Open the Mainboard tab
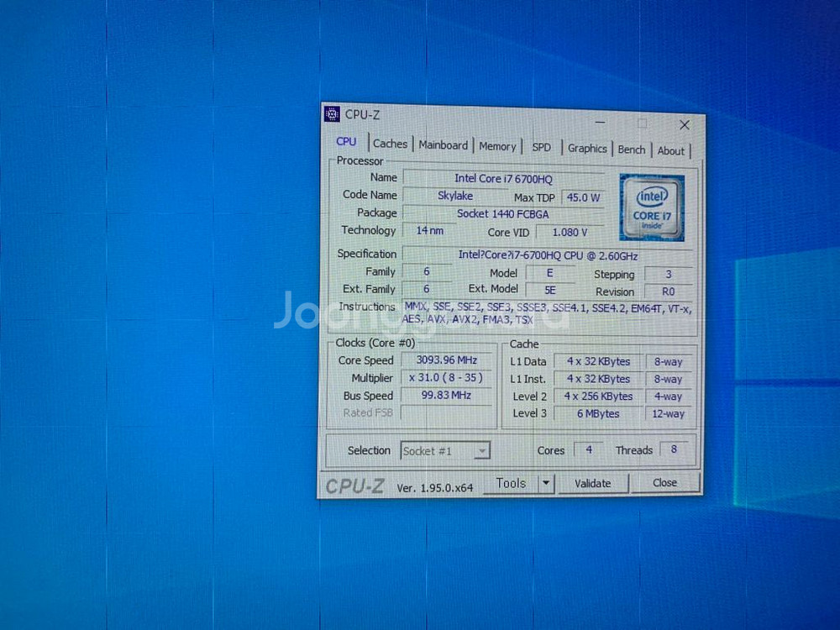The height and width of the screenshot is (630, 840). coord(443,145)
